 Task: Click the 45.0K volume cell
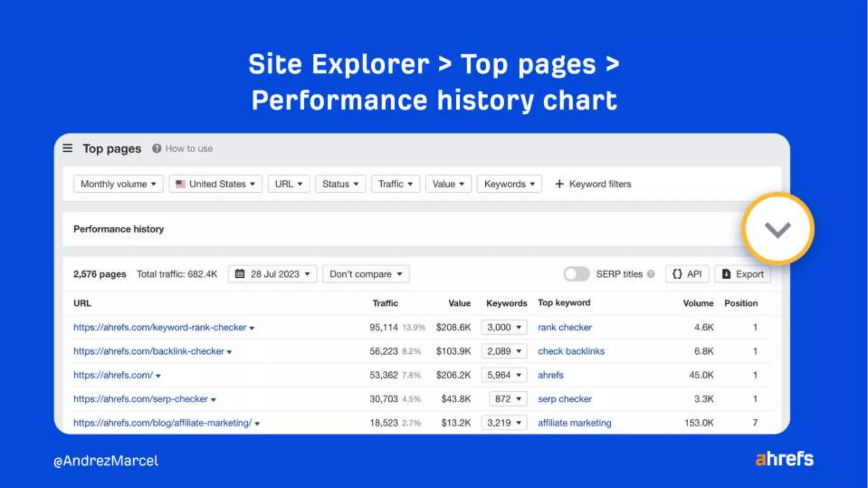[701, 375]
